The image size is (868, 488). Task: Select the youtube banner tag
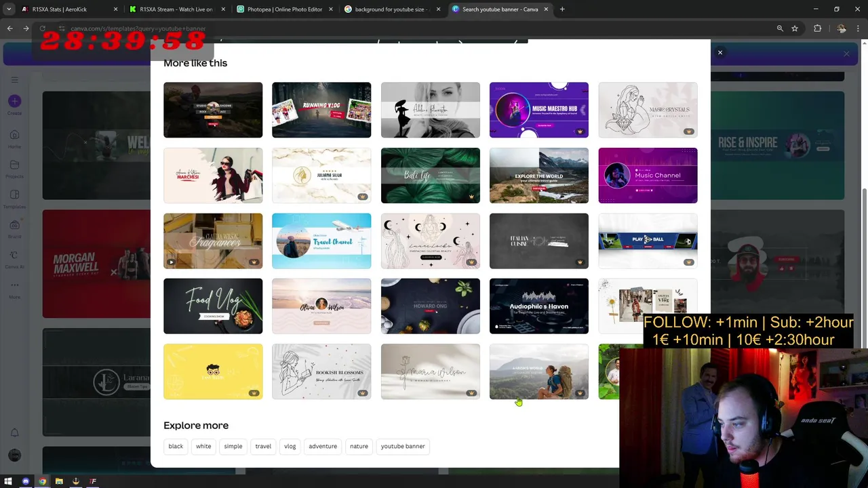click(403, 446)
